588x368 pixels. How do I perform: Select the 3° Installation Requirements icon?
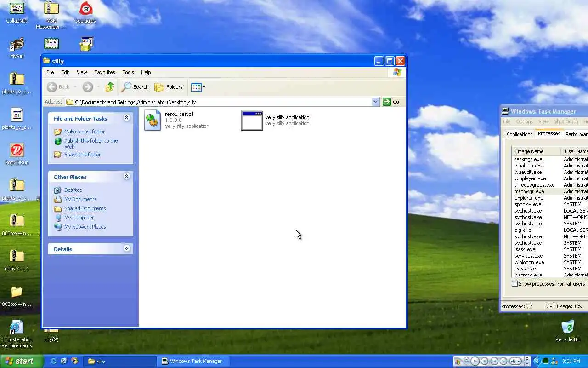click(17, 333)
